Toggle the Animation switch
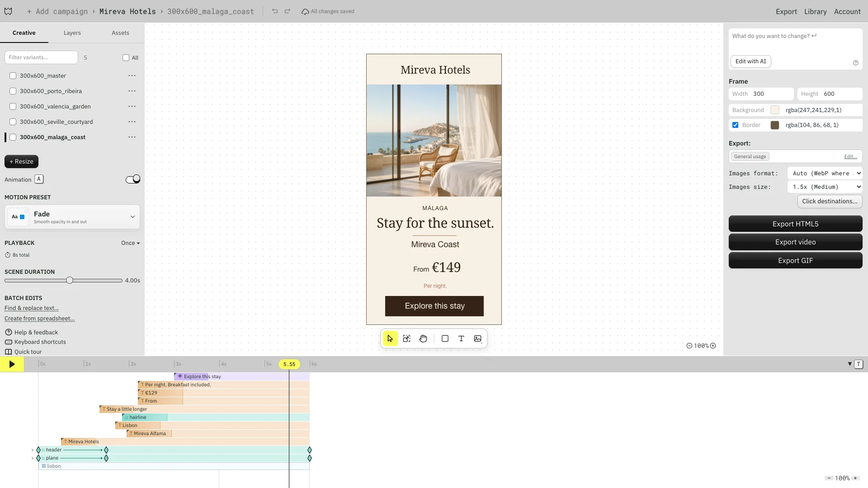 (133, 179)
